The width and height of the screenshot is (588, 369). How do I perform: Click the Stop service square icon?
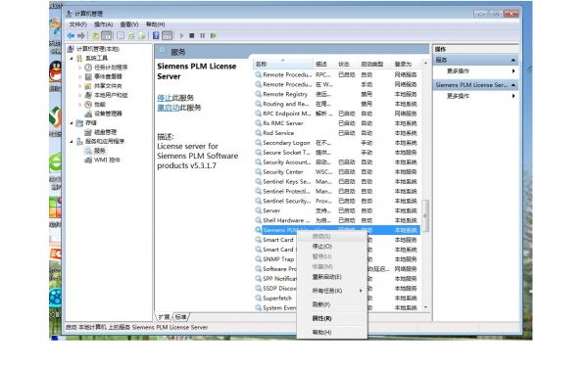coord(192,36)
